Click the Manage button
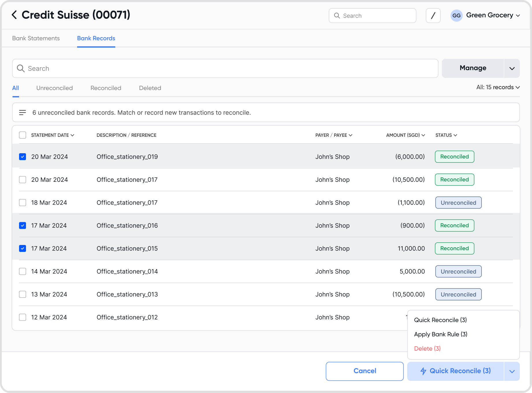532x393 pixels. (473, 68)
